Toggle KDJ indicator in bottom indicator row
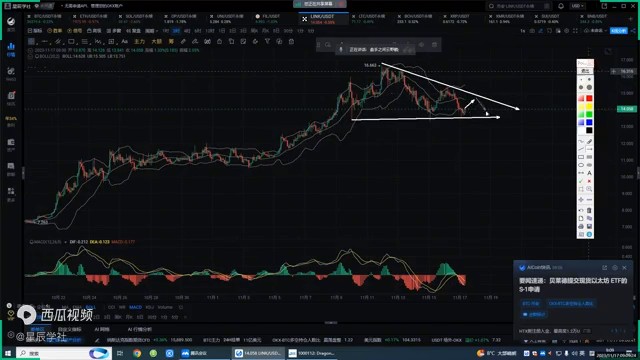Screen dimensions: 640x360 [150, 307]
